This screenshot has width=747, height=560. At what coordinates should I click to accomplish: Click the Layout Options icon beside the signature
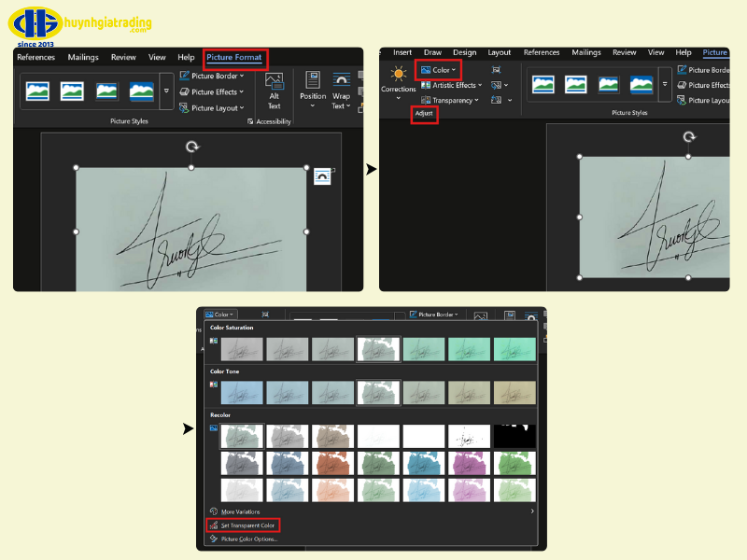pos(323,175)
